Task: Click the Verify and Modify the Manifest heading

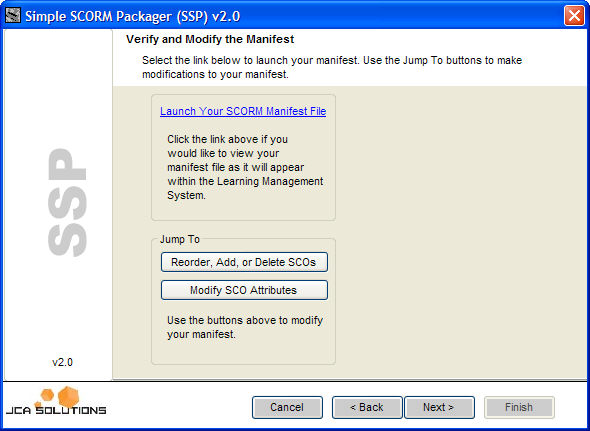Action: (x=210, y=39)
